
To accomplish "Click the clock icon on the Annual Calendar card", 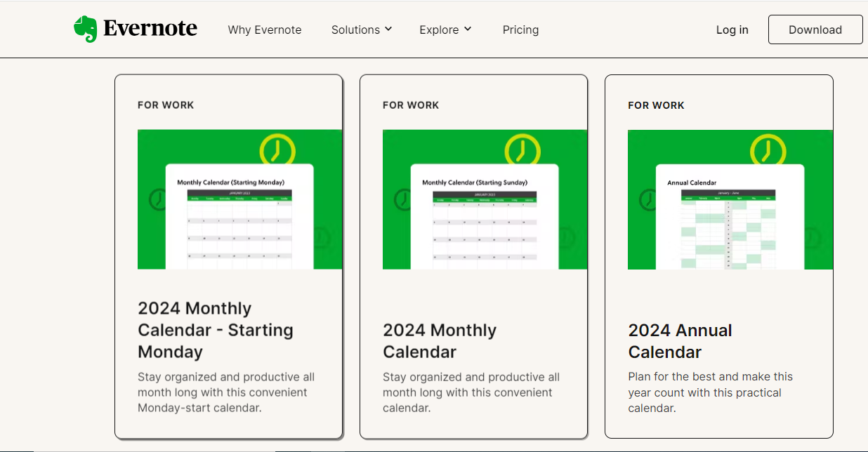I will click(769, 151).
